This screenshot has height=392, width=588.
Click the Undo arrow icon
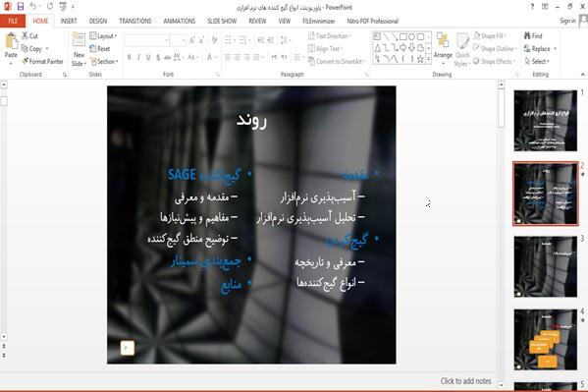[x=33, y=6]
